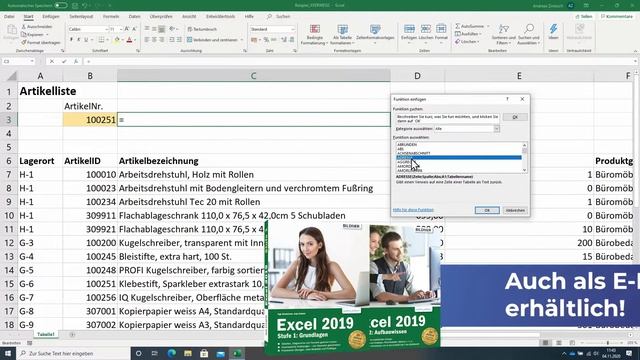Toggle the Automatisches Speichern switch
Image resolution: width=640 pixels, height=360 pixels.
pos(61,5)
